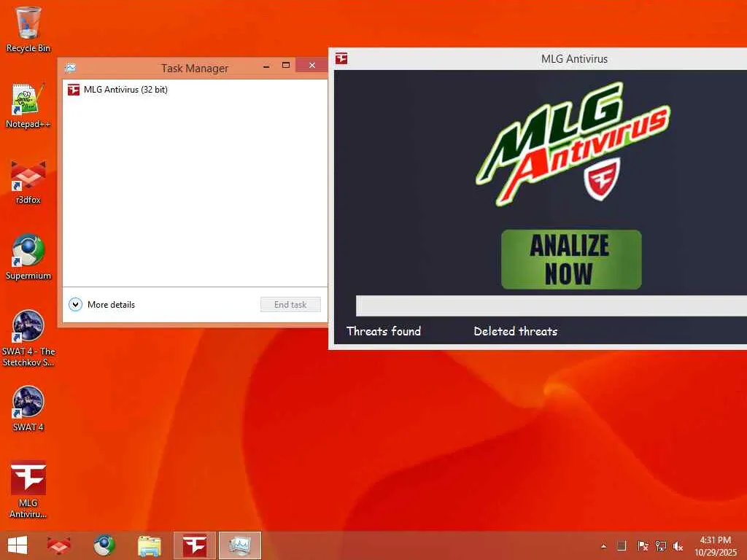Close the Task Manager window
The image size is (747, 560).
click(x=312, y=65)
